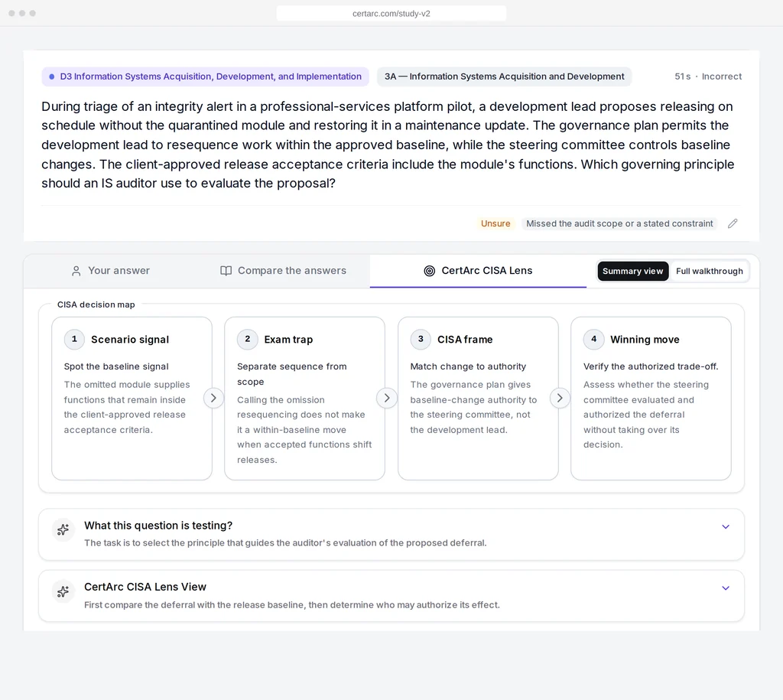This screenshot has width=783, height=700.
Task: Select the CertArc CISA Lens tab
Action: click(478, 271)
